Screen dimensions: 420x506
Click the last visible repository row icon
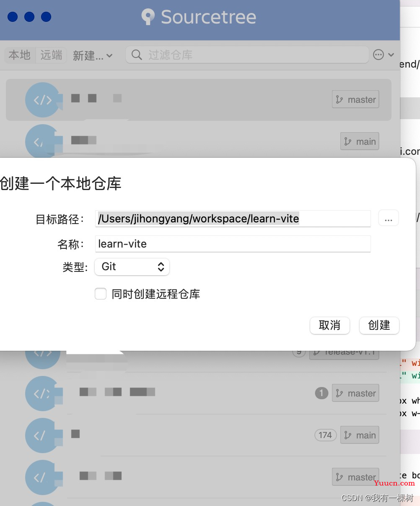tap(43, 477)
